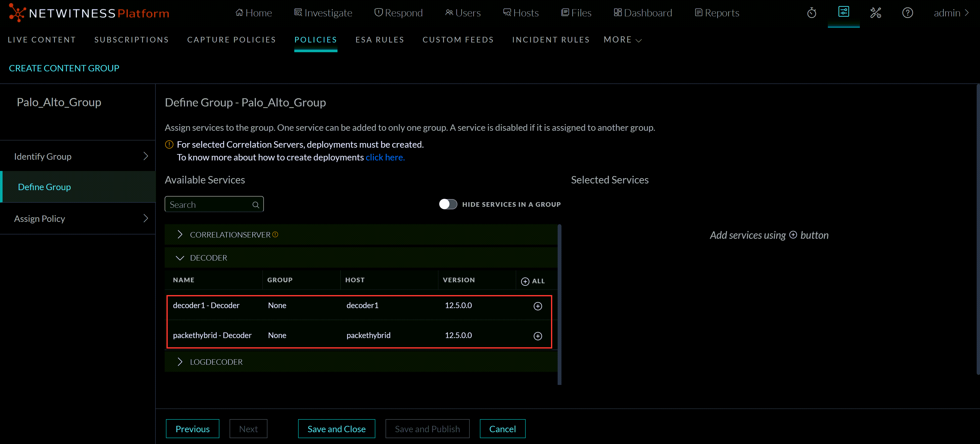Switch to the ESA RULES tab
Image resolution: width=980 pixels, height=444 pixels.
pos(380,40)
